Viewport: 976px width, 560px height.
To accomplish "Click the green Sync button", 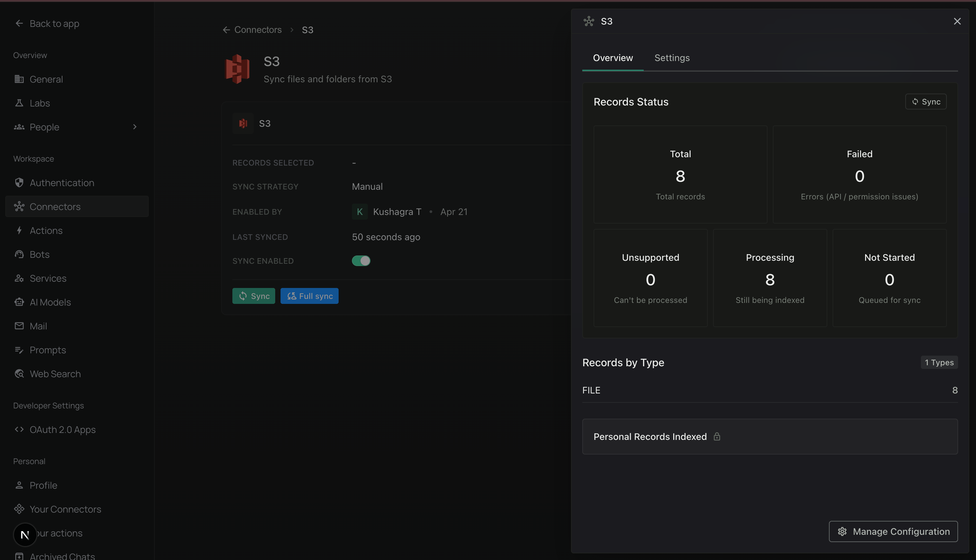I will pos(254,296).
